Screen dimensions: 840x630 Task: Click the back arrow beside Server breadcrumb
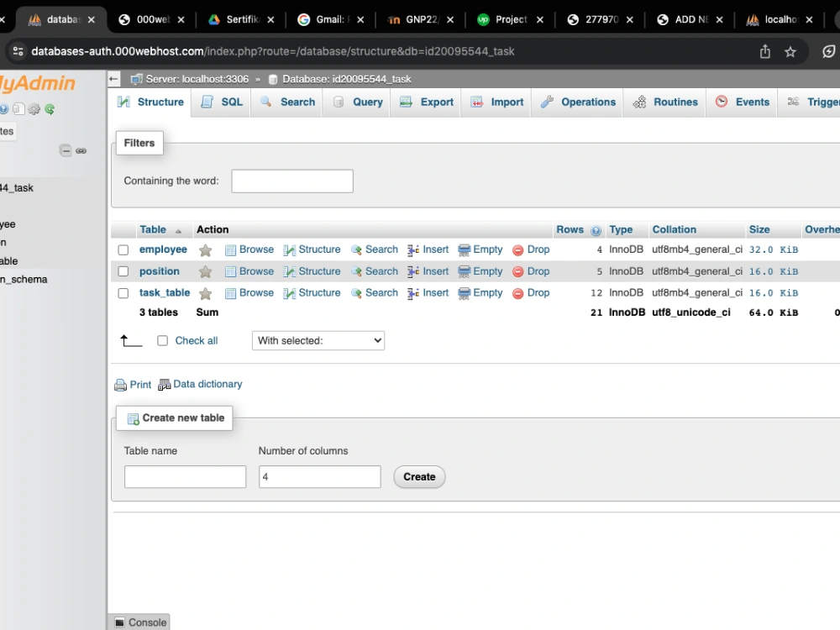[113, 79]
